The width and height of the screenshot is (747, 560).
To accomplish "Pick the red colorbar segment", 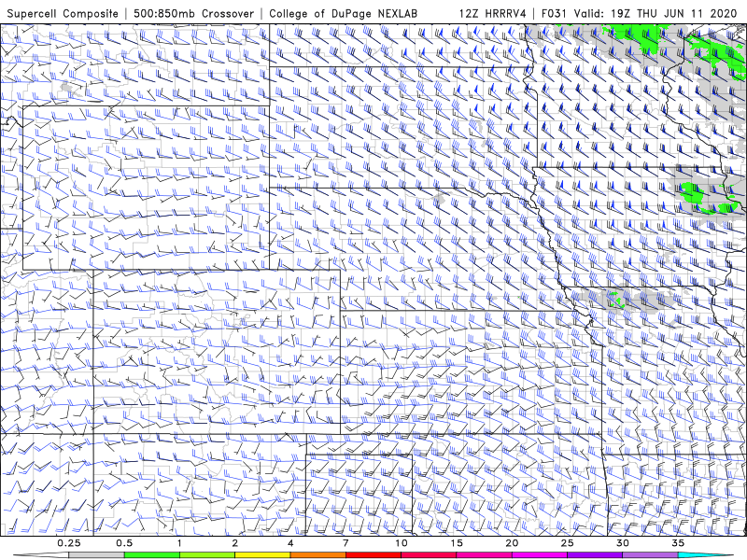I will click(x=373, y=555).
